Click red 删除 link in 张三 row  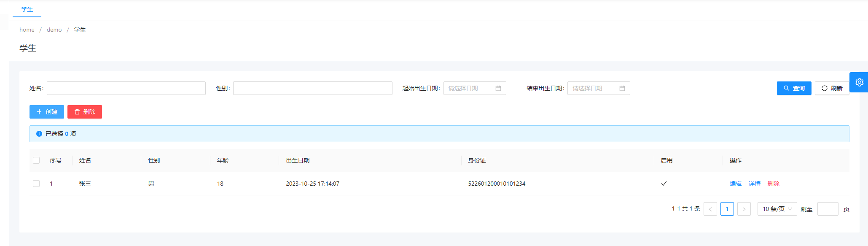coord(774,184)
